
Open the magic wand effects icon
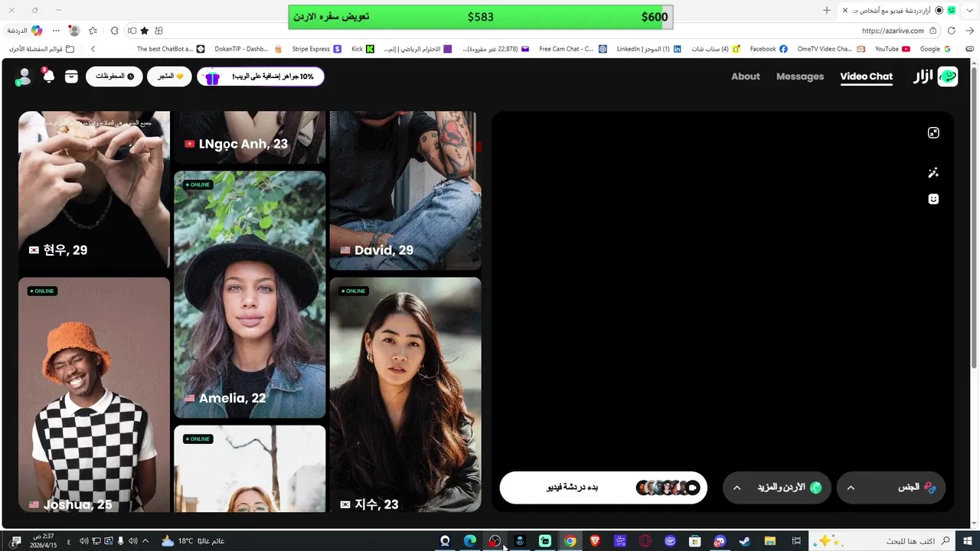tap(933, 173)
